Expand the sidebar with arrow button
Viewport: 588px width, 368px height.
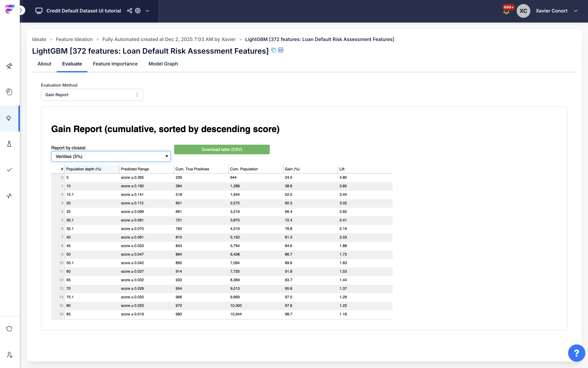pyautogui.click(x=21, y=10)
